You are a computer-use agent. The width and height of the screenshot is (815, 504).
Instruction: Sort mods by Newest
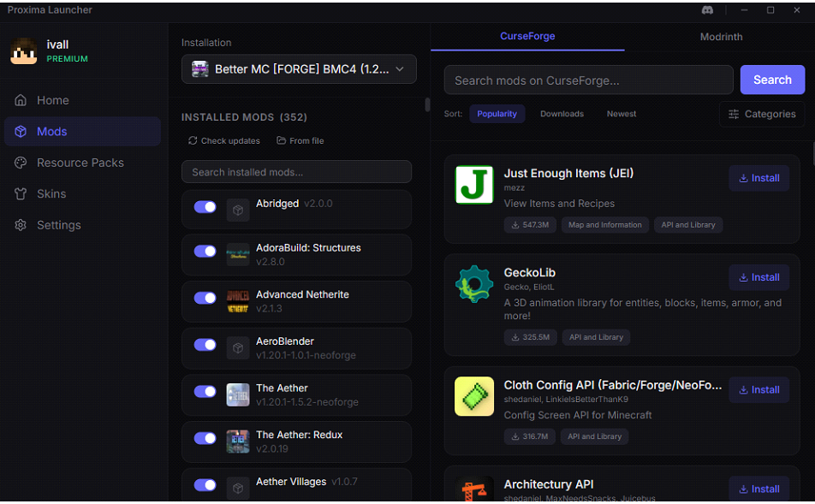click(x=622, y=114)
